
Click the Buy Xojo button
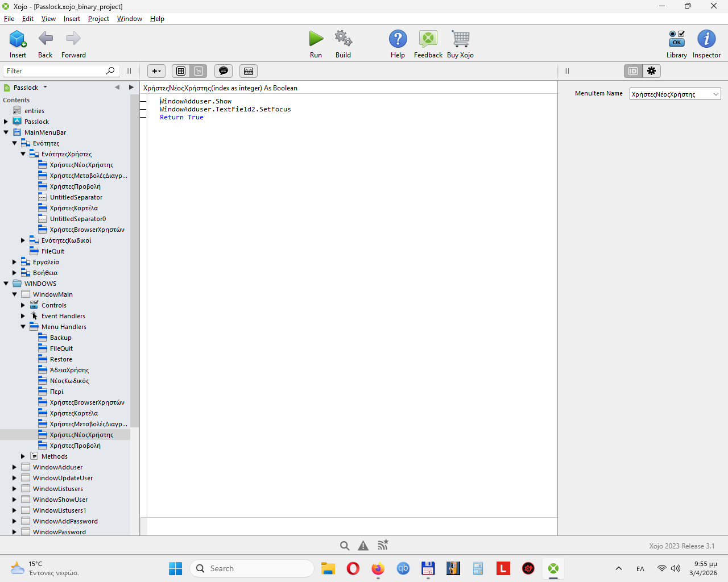pyautogui.click(x=460, y=39)
